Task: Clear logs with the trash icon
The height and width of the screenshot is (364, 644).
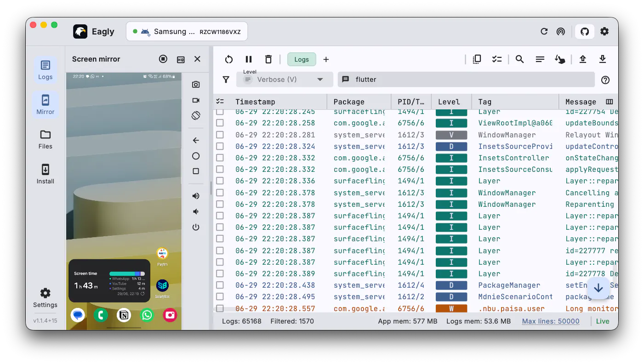Action: 268,59
